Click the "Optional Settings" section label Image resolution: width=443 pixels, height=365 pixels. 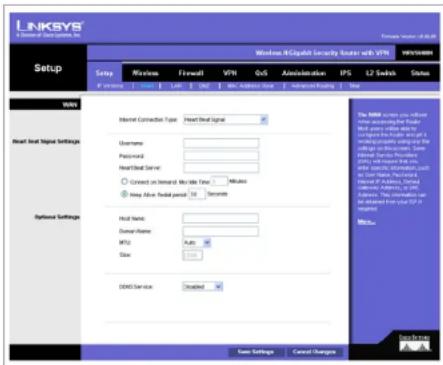coord(57,217)
